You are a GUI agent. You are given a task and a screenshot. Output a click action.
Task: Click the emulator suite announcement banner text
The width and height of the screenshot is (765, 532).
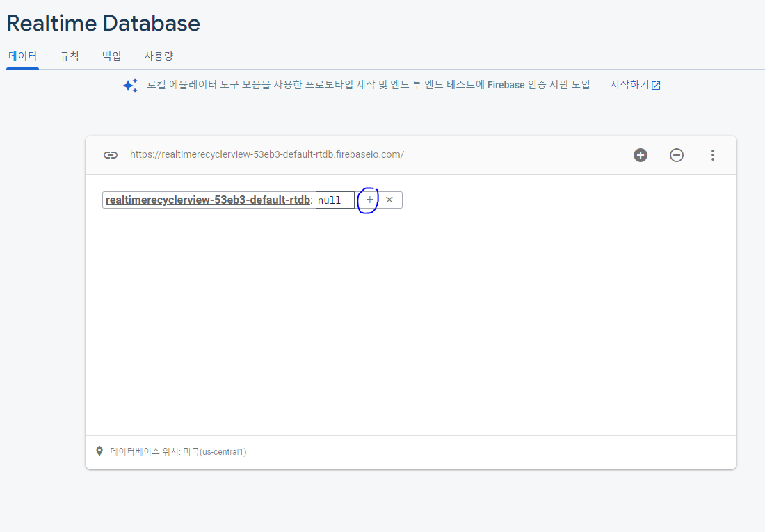369,85
